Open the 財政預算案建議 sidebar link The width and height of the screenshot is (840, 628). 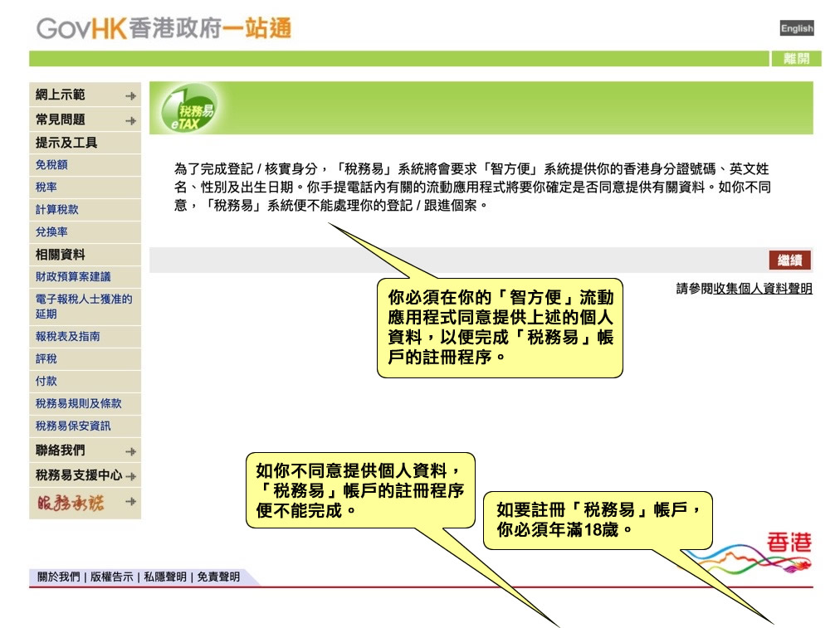73,277
